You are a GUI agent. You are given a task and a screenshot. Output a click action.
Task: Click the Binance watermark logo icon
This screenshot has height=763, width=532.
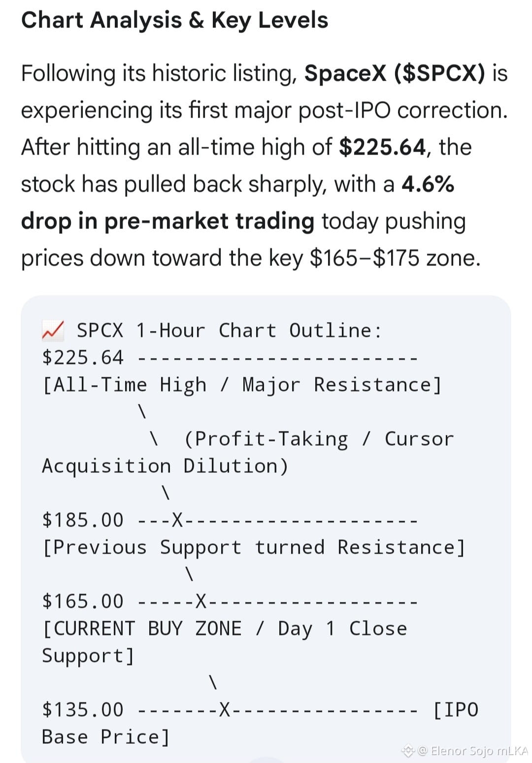(x=408, y=751)
